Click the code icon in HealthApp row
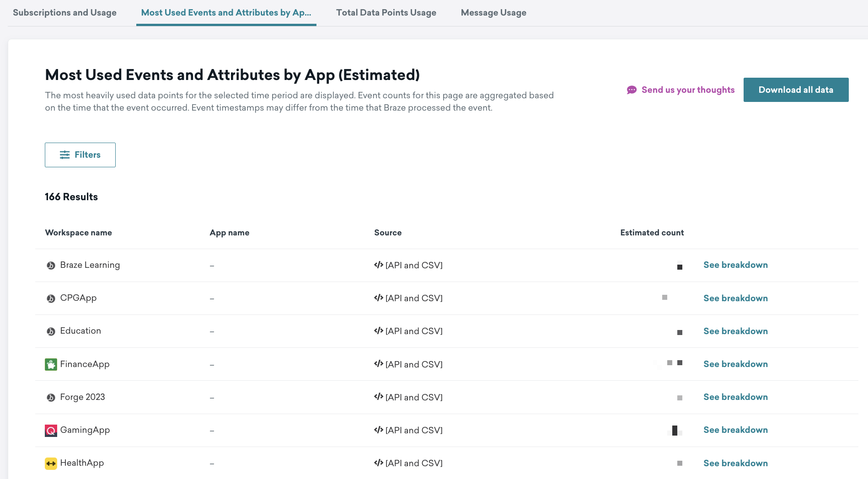868x479 pixels. [x=379, y=463]
